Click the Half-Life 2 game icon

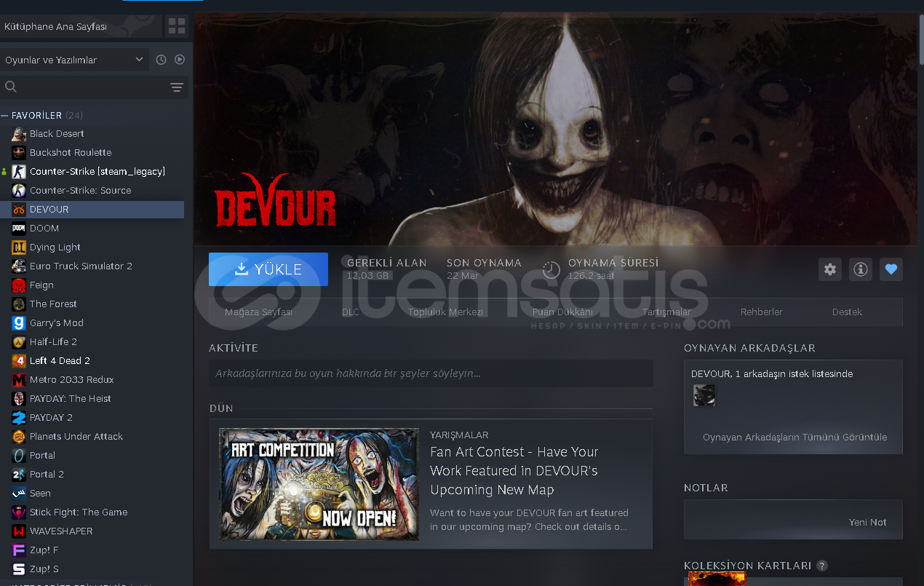click(x=19, y=341)
